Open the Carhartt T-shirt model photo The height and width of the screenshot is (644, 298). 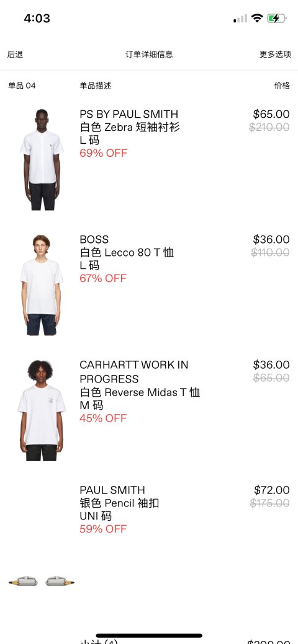[x=41, y=410]
